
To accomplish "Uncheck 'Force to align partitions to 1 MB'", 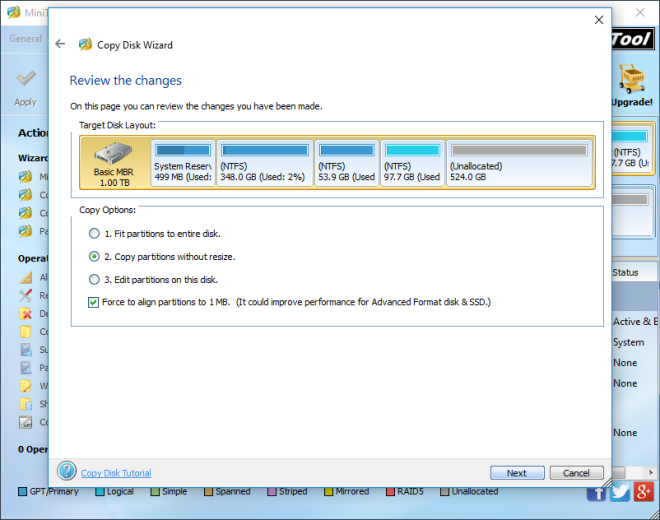I will [x=94, y=302].
